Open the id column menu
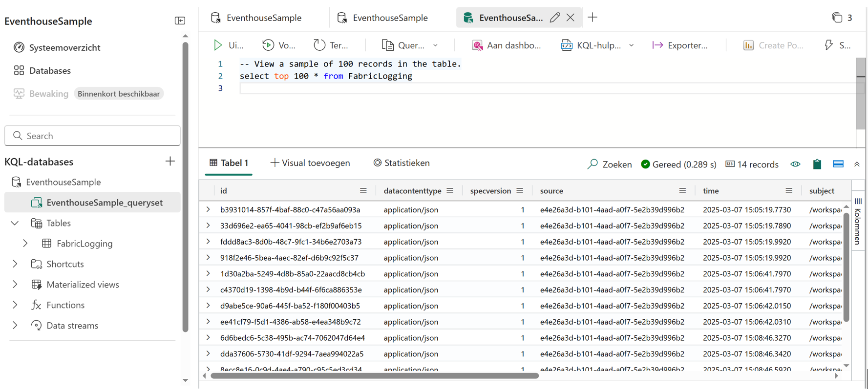This screenshot has width=868, height=391. (363, 191)
